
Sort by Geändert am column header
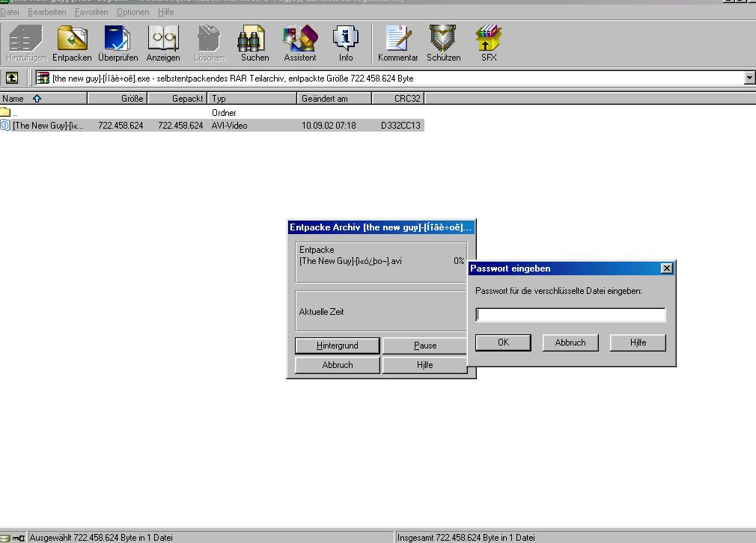click(334, 98)
